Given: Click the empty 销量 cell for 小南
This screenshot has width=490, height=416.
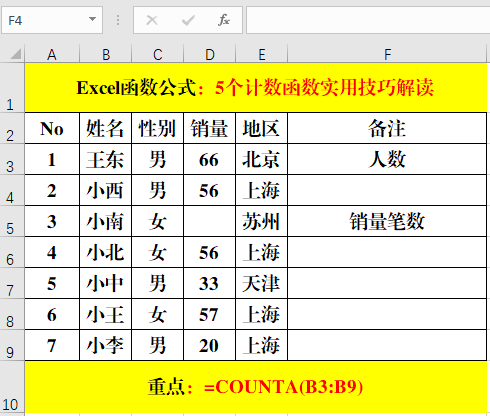Looking at the screenshot, I should 209,221.
